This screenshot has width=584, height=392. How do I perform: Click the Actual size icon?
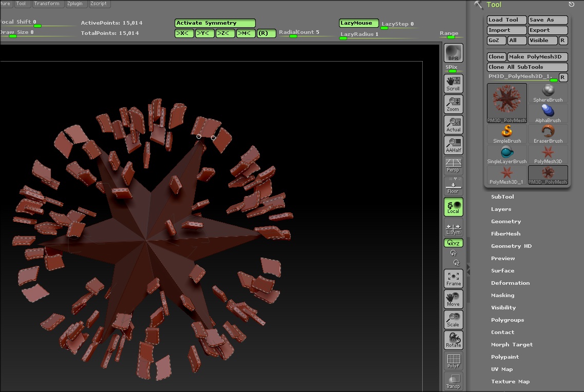[453, 125]
